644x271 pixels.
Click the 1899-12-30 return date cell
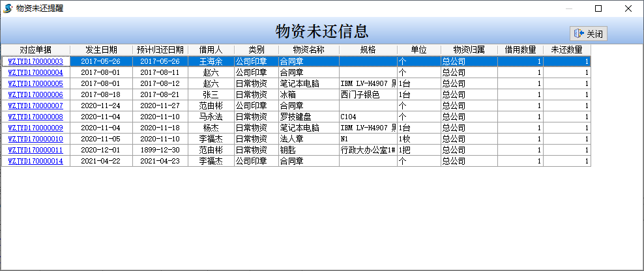160,150
